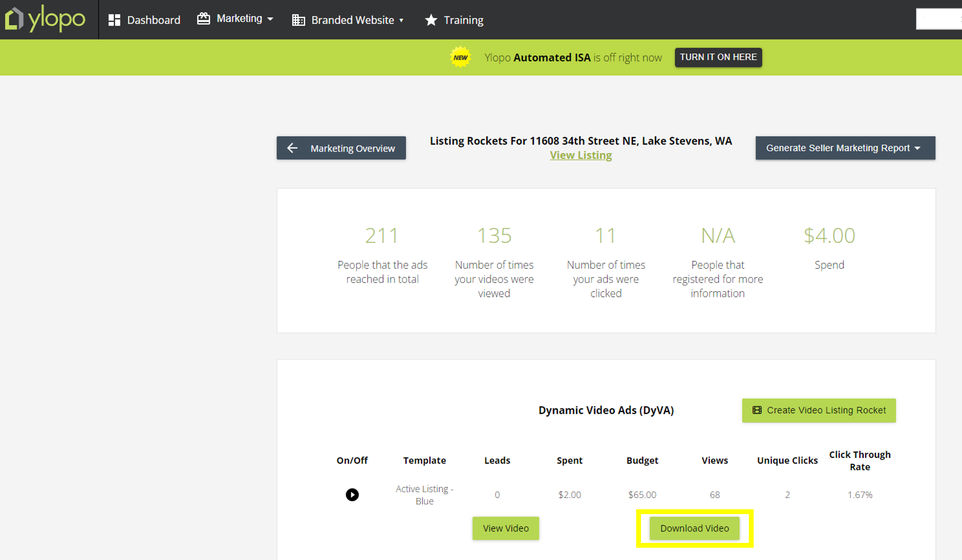Open the Generate Seller Marketing Report dropdown

click(844, 148)
